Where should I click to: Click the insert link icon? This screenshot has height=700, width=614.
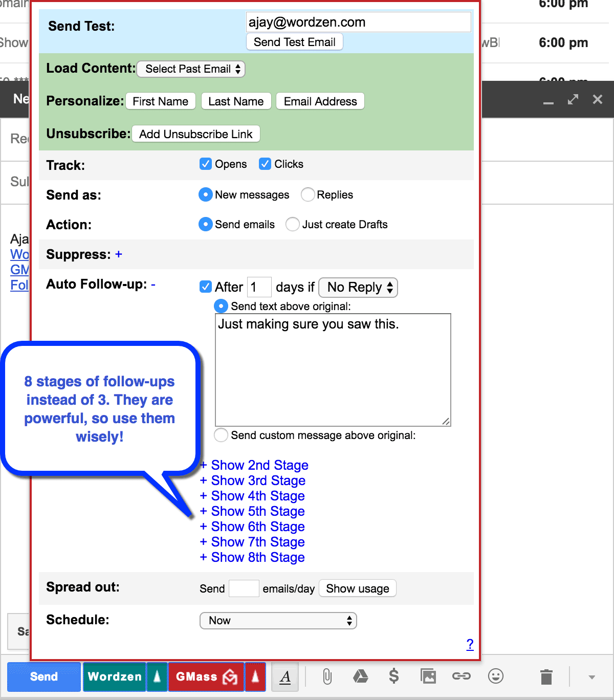coord(461,676)
